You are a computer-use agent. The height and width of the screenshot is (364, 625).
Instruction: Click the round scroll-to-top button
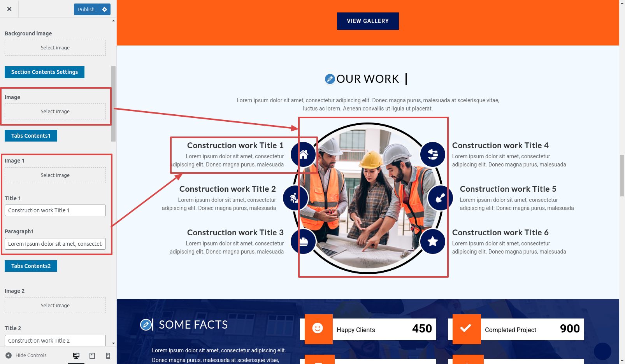602,351
